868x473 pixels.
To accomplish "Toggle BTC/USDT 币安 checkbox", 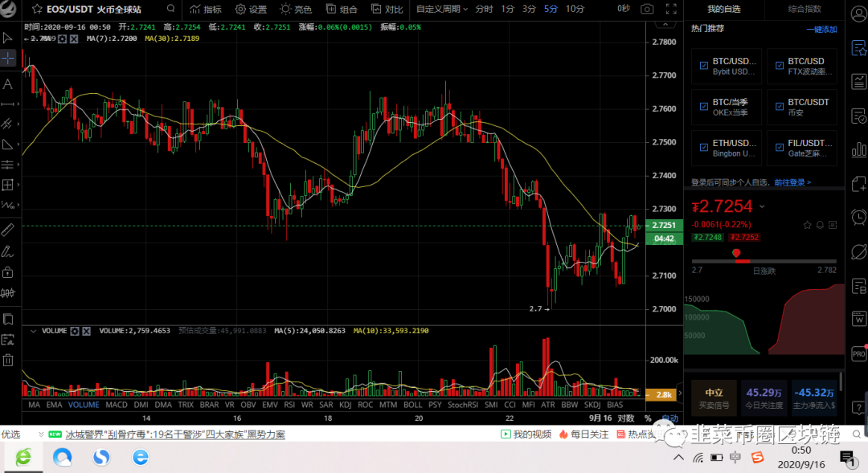I will click(x=780, y=106).
